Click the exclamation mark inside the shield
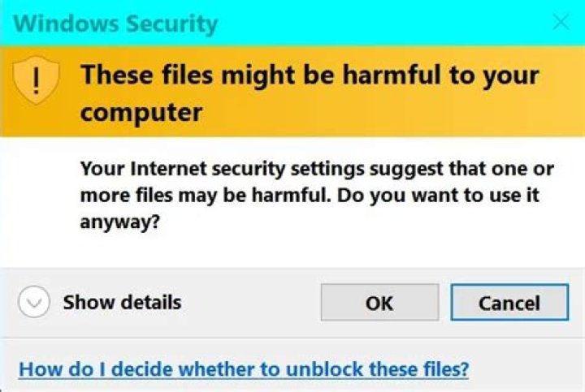This screenshot has height=392, width=585. point(36,82)
